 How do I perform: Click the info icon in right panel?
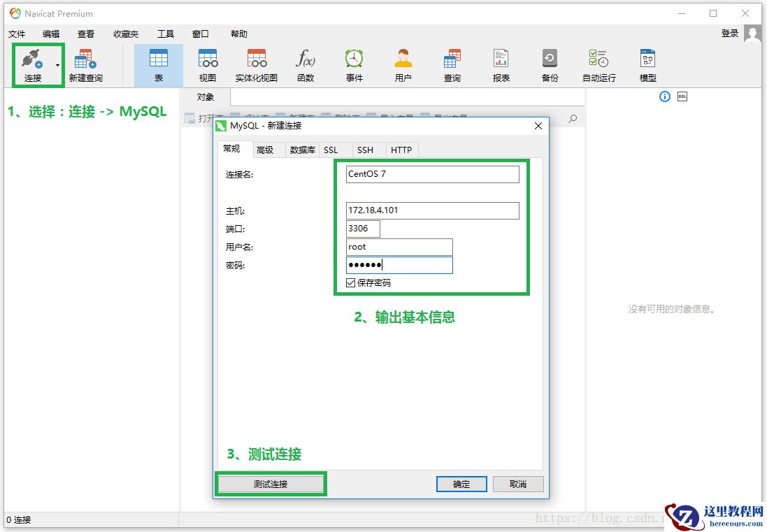pos(665,96)
